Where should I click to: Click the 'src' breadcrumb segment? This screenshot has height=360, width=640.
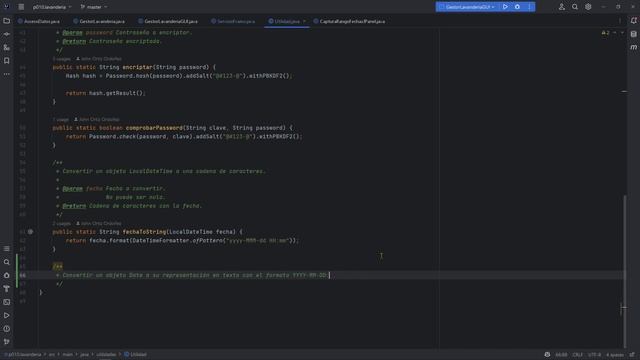tap(52, 355)
